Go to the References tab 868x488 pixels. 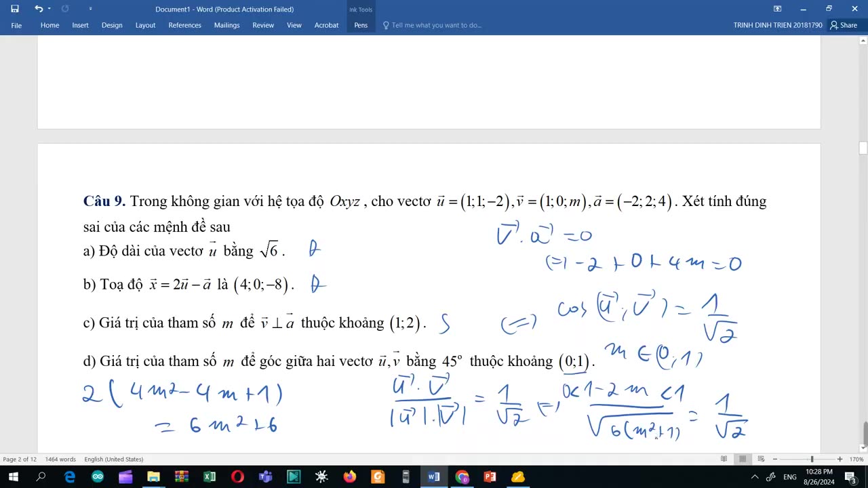click(184, 25)
